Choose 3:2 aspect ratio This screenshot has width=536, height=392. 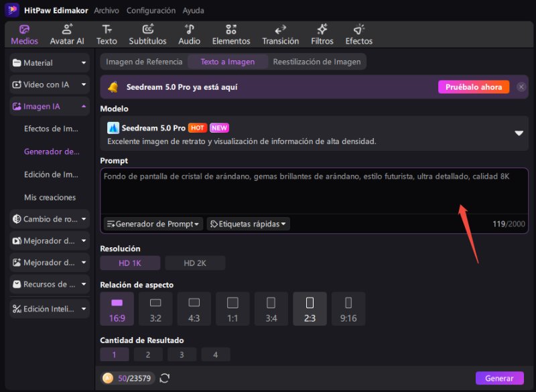point(155,309)
